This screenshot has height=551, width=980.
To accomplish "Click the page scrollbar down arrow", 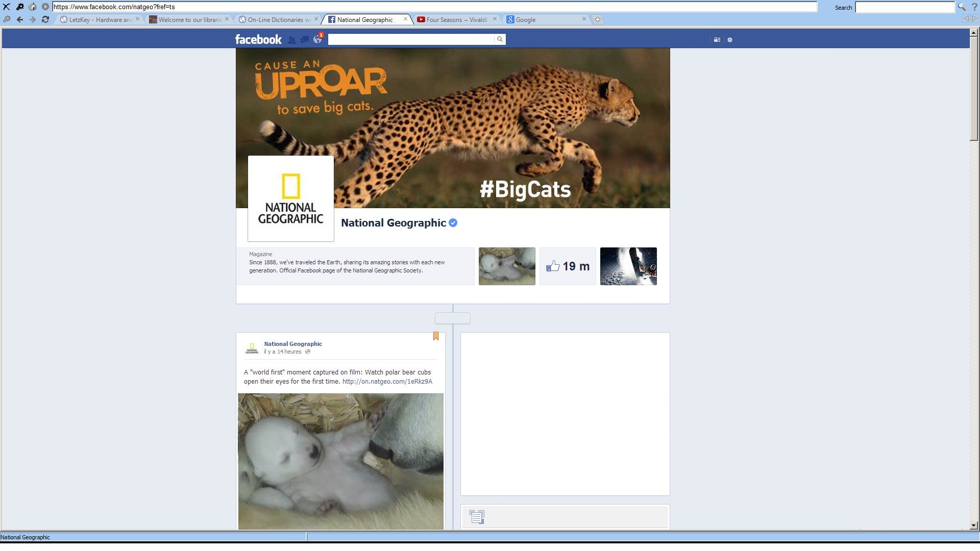I will click(x=974, y=525).
